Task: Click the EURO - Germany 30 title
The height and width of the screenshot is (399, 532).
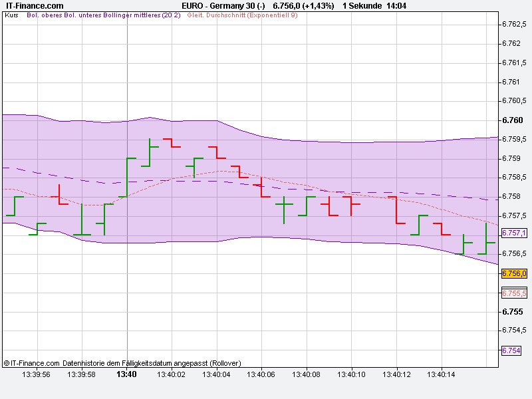Action: pyautogui.click(x=219, y=5)
